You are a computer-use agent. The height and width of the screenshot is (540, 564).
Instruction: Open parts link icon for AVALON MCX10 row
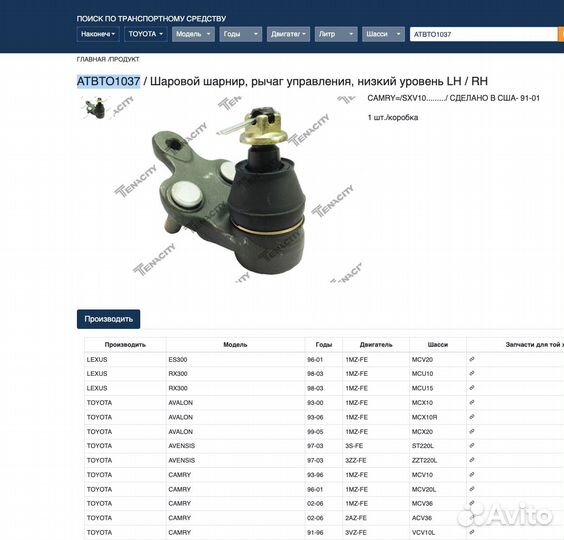(472, 402)
